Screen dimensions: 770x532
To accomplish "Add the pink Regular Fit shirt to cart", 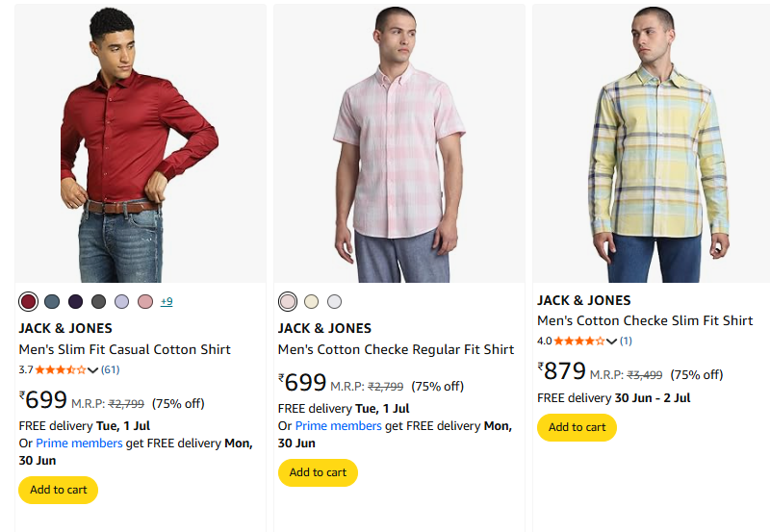I will [318, 472].
